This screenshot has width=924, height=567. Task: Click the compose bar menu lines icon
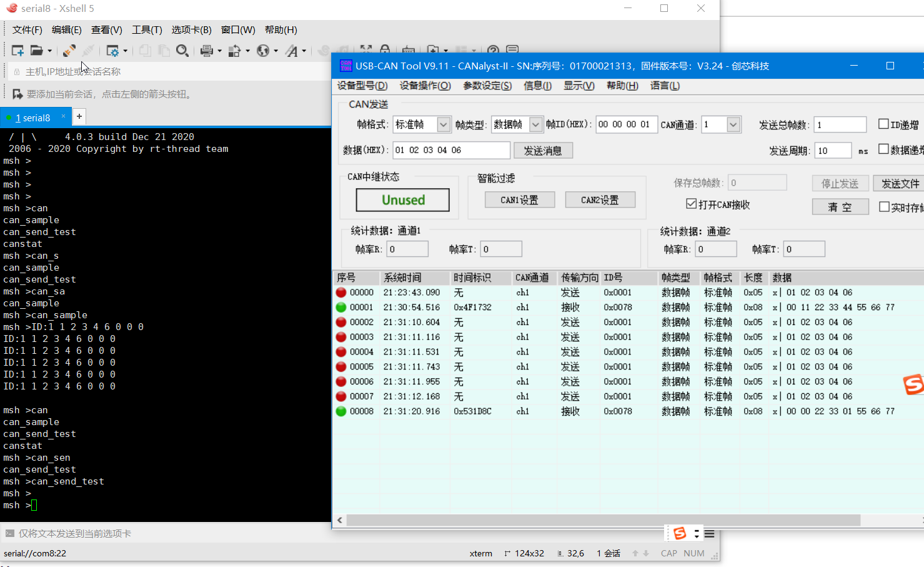tap(710, 533)
